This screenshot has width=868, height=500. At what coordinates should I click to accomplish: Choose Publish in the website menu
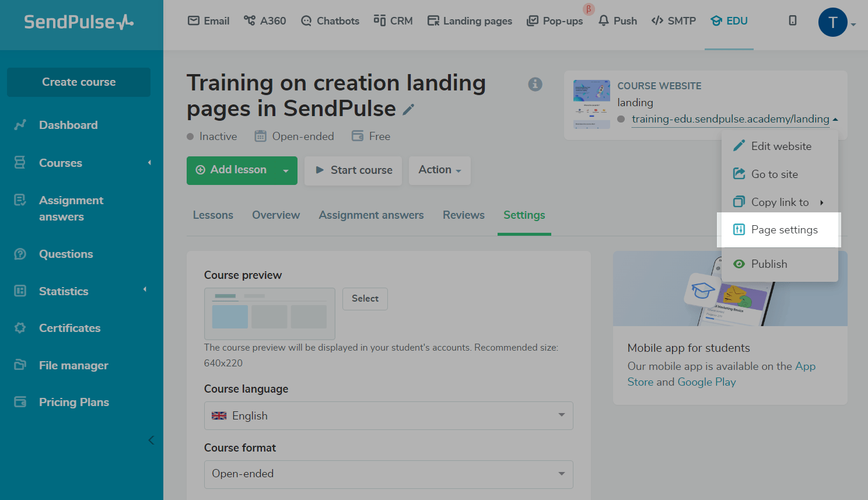click(769, 264)
